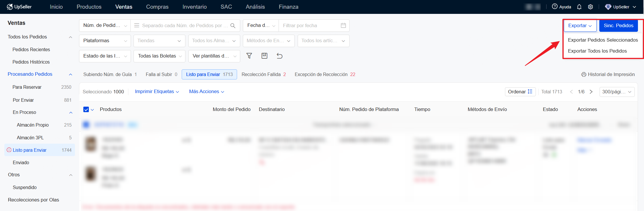Image resolution: width=644 pixels, height=211 pixels.
Task: Open the Todas las Boletas dropdown
Action: (x=159, y=56)
